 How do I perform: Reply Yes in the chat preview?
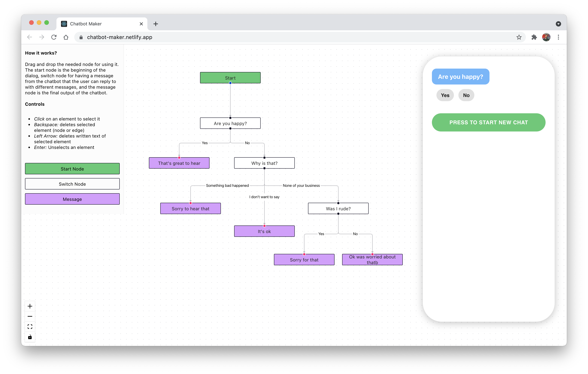tap(445, 95)
